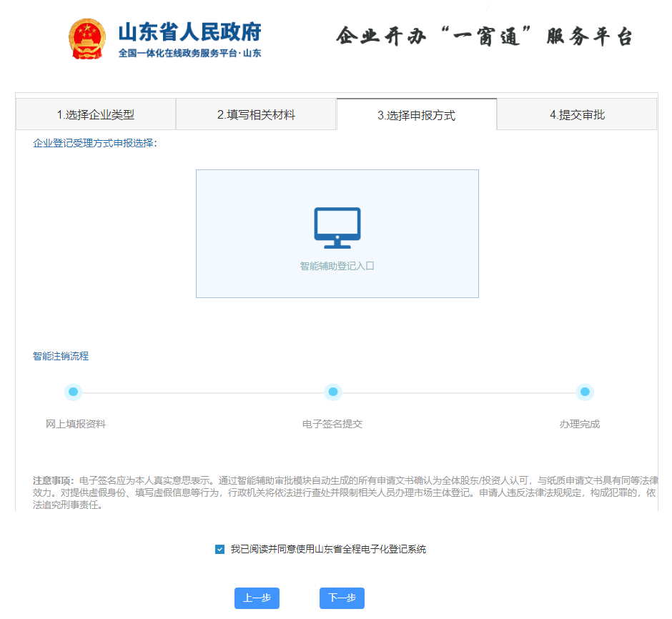Click the Shandong government national emblem logo

[x=87, y=39]
